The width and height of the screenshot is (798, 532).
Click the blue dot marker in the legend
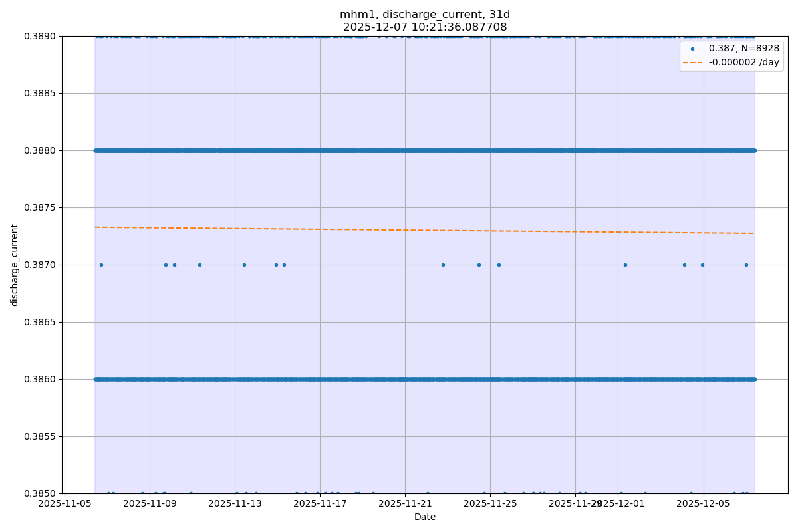point(692,49)
